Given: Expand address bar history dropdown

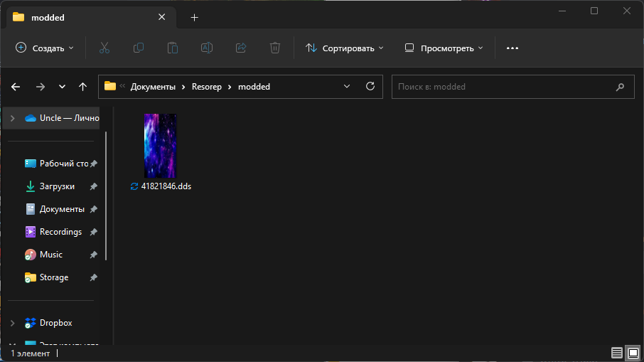Looking at the screenshot, I should [347, 86].
